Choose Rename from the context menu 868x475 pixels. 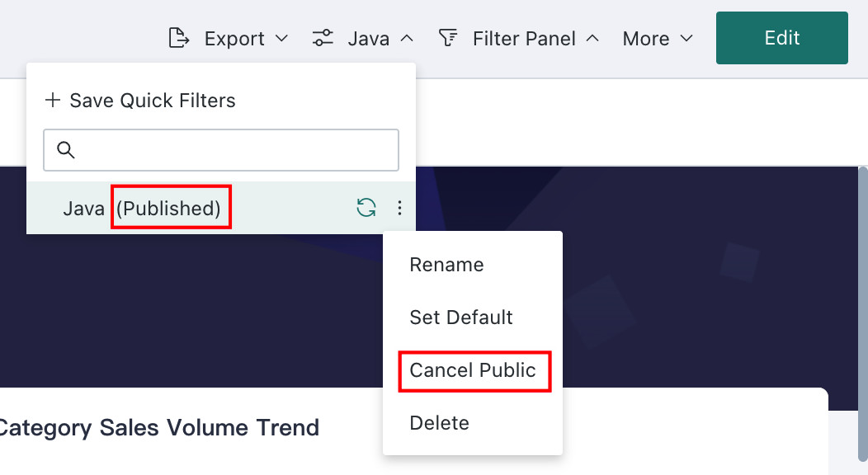[x=446, y=265]
